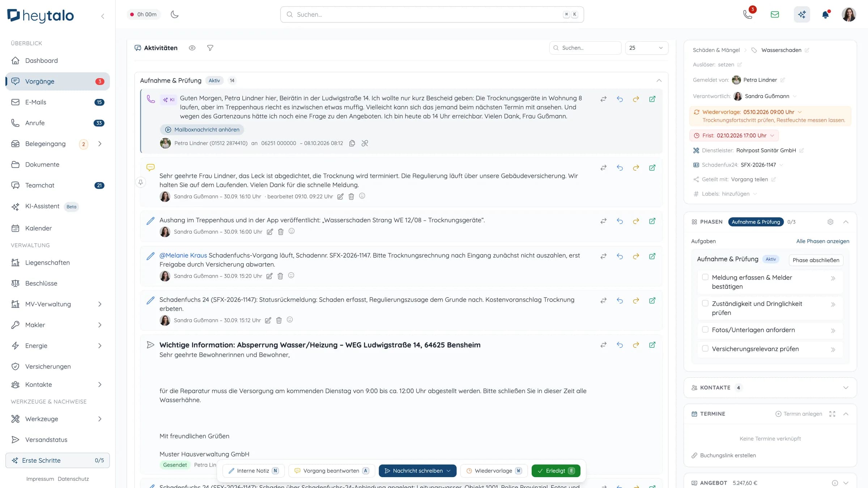Collapse the 'Aufnahme & Prüfung' activity section
868x488 pixels.
(659, 80)
